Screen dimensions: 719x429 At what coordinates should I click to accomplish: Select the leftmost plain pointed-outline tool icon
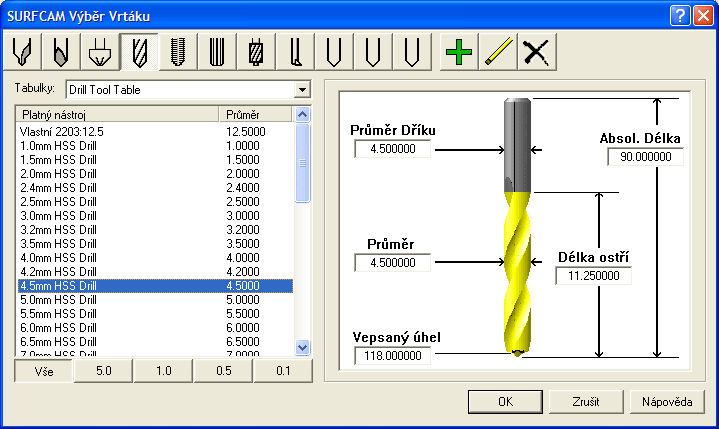[x=334, y=52]
